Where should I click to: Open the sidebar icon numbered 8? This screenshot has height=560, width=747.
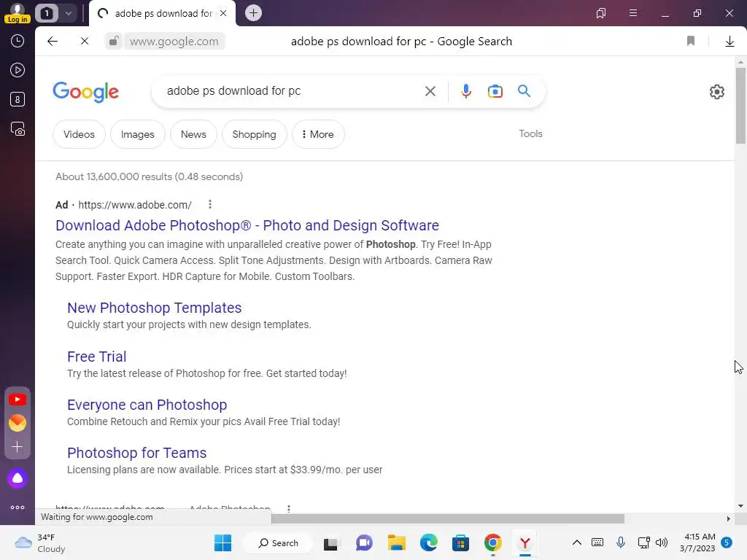(x=18, y=99)
